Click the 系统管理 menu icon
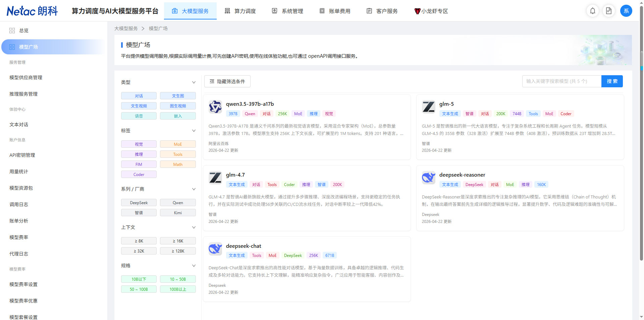644x320 pixels. [x=275, y=11]
